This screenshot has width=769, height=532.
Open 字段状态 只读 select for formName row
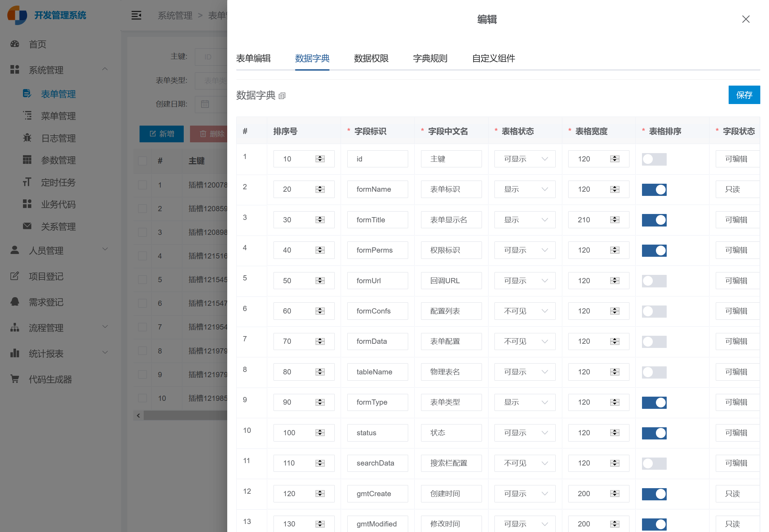pos(738,189)
